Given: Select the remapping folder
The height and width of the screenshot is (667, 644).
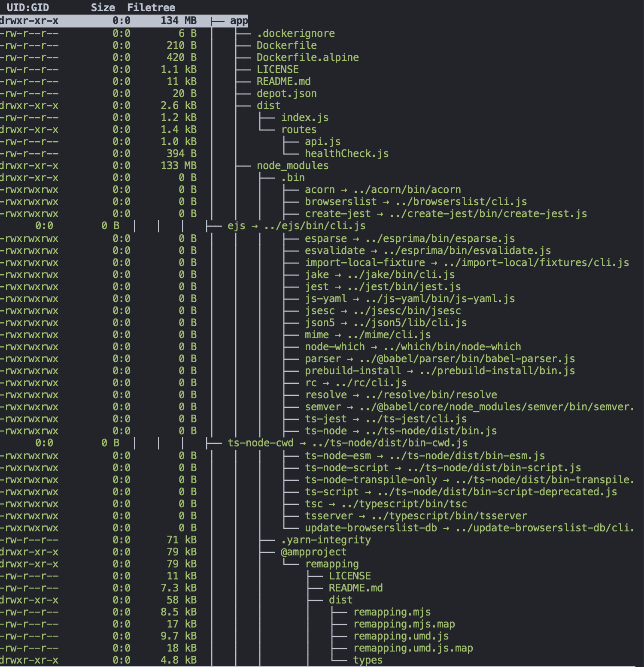Looking at the screenshot, I should [332, 564].
